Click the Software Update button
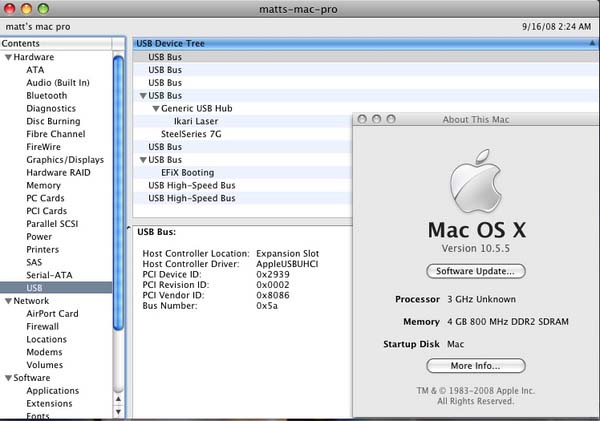This screenshot has height=421, width=600. click(475, 271)
